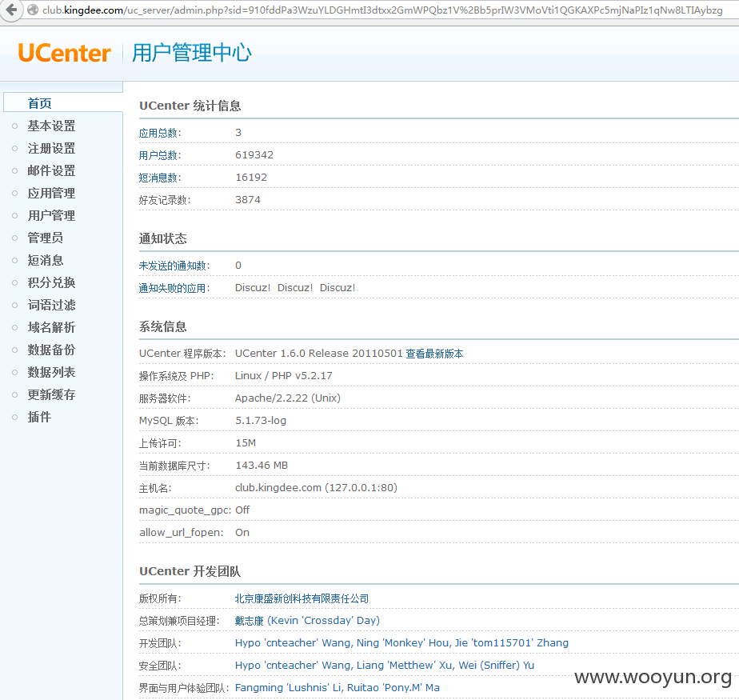Click the 好友记录数 value 3874
The width and height of the screenshot is (739, 700).
point(248,200)
